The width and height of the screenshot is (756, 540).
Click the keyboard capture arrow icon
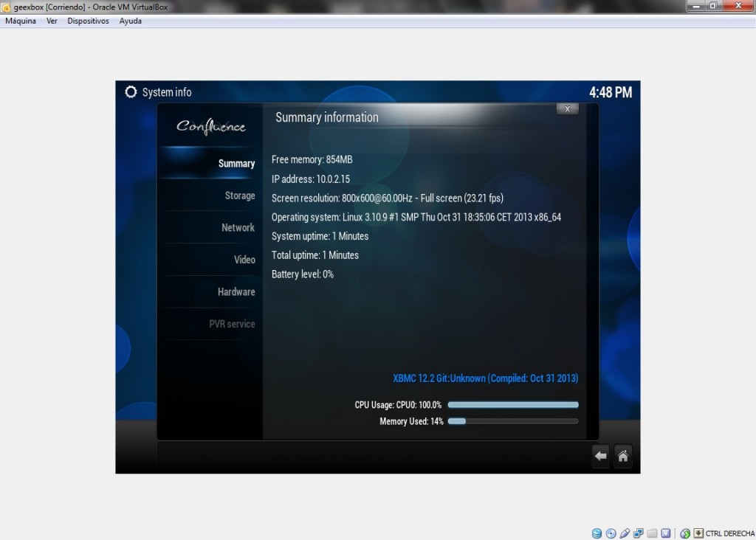(698, 533)
